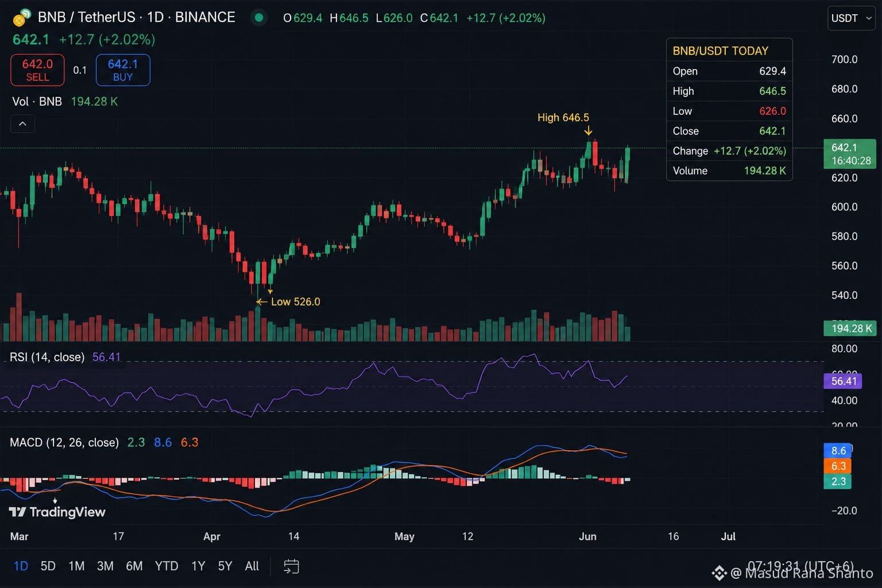Image resolution: width=882 pixels, height=588 pixels.
Task: Select the All time range
Action: (252, 566)
